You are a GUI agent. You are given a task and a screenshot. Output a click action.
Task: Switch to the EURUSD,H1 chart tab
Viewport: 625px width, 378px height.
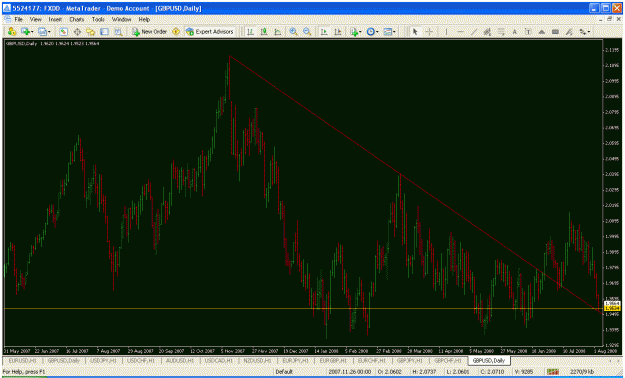pos(22,360)
